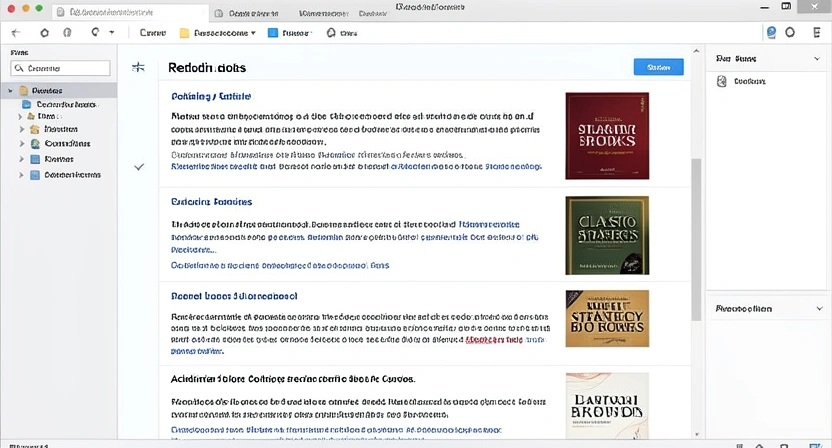Open the blue title link beside the green book cover
The image size is (832, 448).
click(211, 202)
